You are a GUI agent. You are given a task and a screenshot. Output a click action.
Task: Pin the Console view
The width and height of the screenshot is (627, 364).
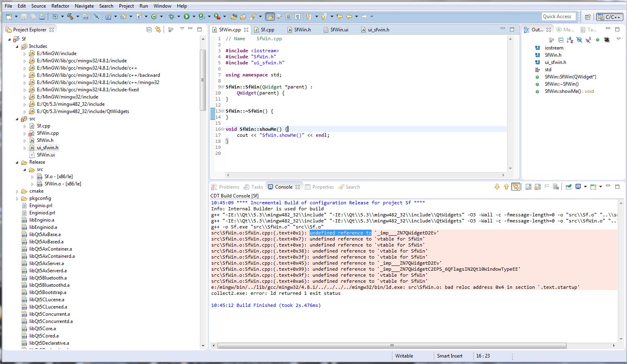coord(568,187)
